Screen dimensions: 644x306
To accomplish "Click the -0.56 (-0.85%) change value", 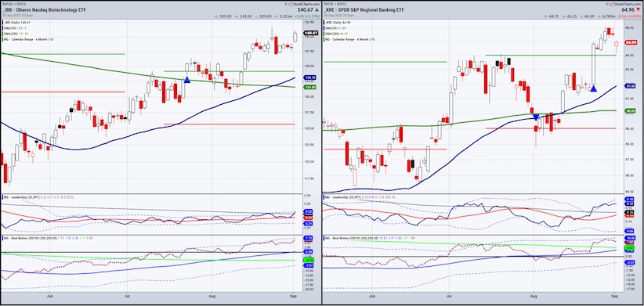I will point(628,16).
